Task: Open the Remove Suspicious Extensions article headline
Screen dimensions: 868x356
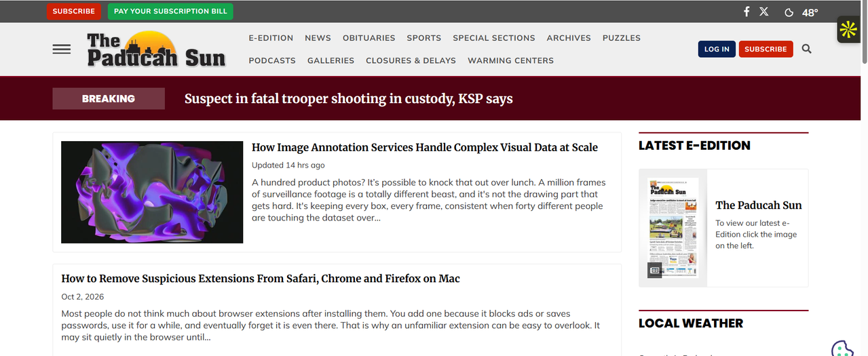Action: (x=261, y=279)
